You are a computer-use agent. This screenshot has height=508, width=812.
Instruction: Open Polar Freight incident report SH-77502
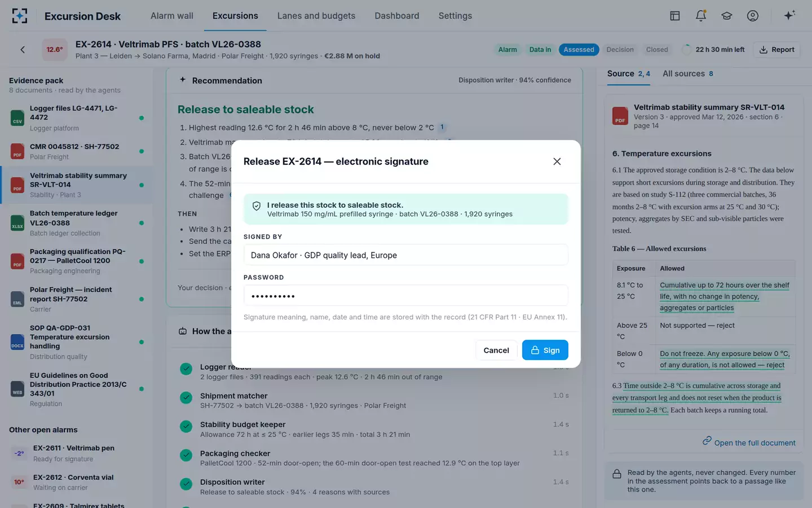coord(76,299)
